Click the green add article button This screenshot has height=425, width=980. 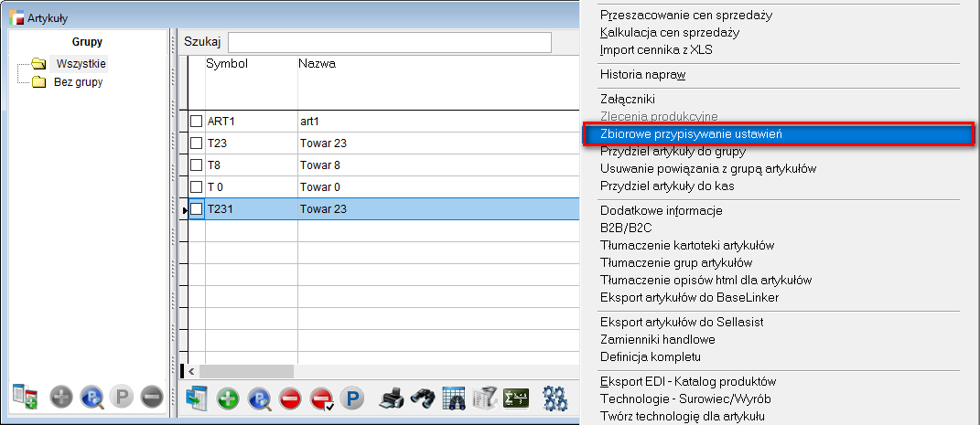(x=229, y=398)
